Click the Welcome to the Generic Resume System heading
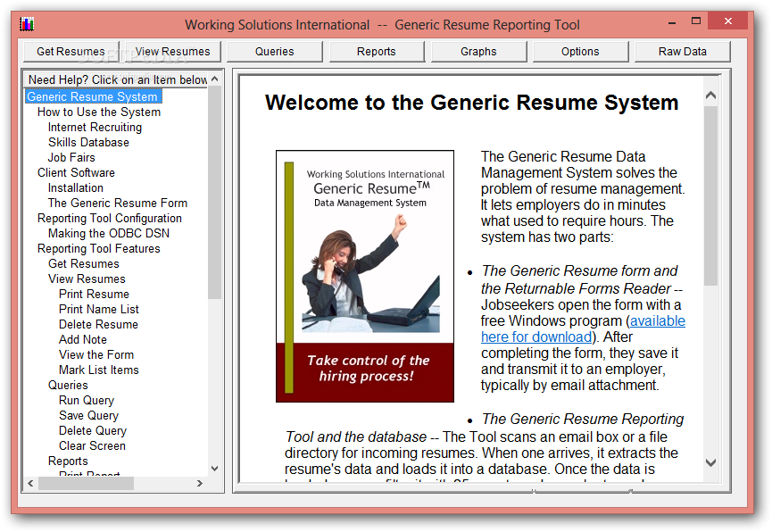 [471, 103]
